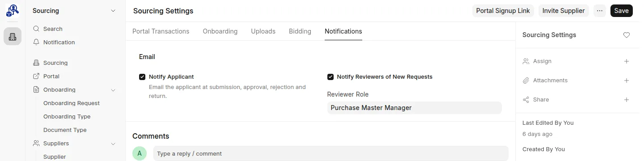Click the Sourcing app logo icon
The height and width of the screenshot is (161, 644).
[x=12, y=10]
